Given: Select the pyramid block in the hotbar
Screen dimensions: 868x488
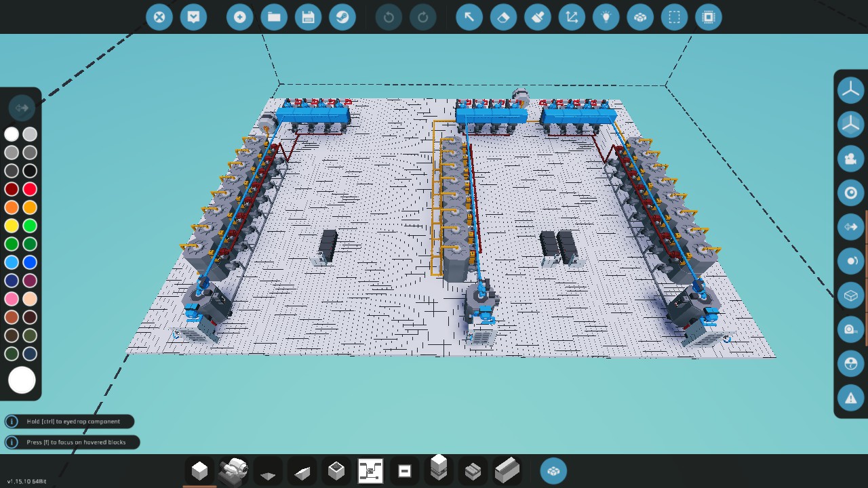Looking at the screenshot, I should point(268,470).
